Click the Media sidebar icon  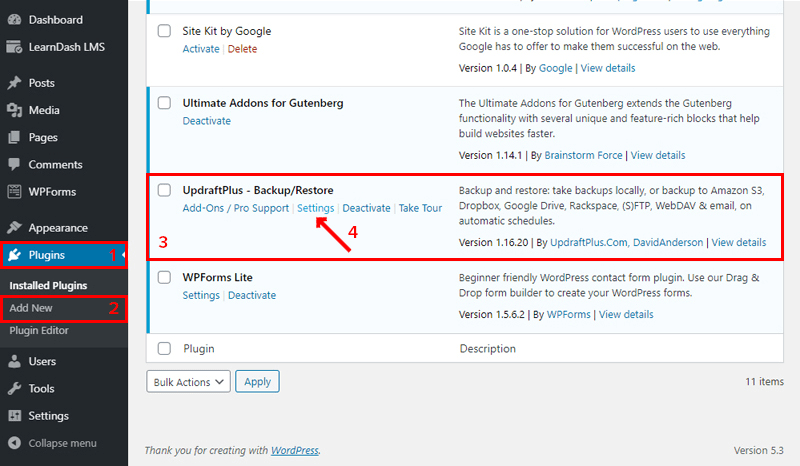pos(14,110)
